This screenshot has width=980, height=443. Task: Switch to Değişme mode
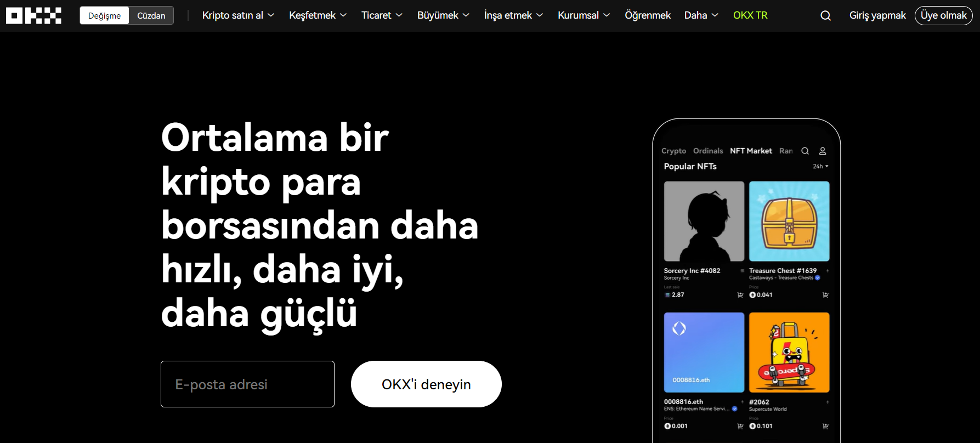click(104, 15)
